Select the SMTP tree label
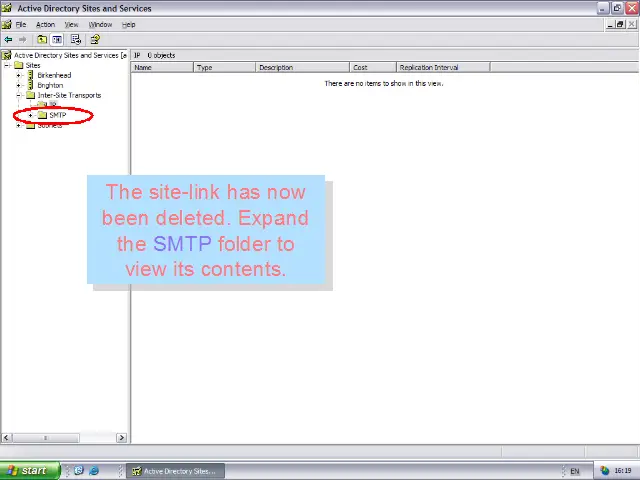This screenshot has height=480, width=640. click(x=58, y=115)
